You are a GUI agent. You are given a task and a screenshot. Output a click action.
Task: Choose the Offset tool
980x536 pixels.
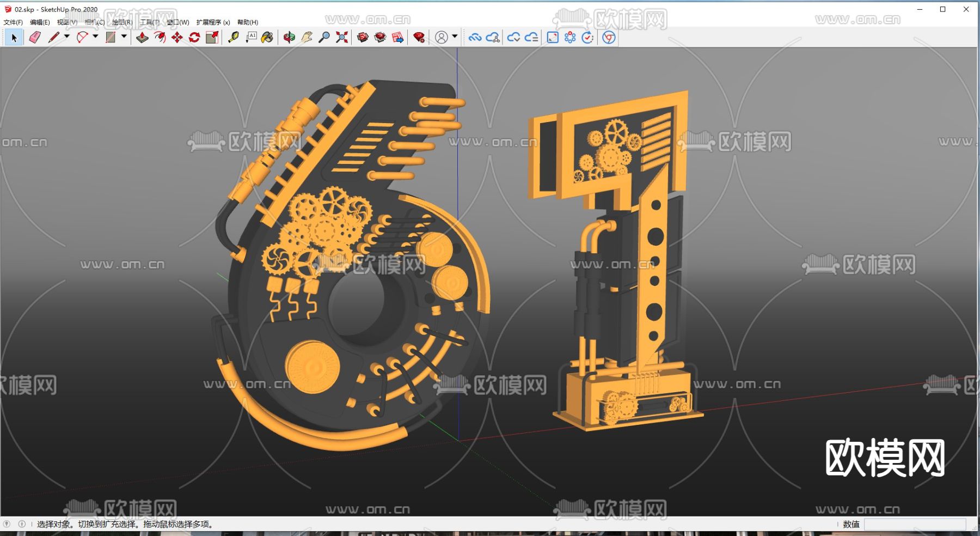(160, 37)
